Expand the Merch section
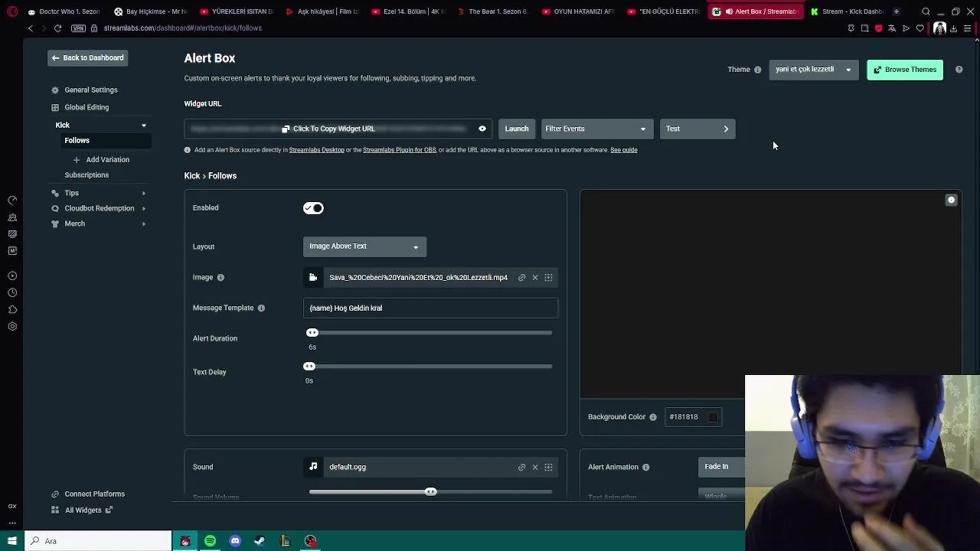Screen dimensions: 980x551 (143, 223)
